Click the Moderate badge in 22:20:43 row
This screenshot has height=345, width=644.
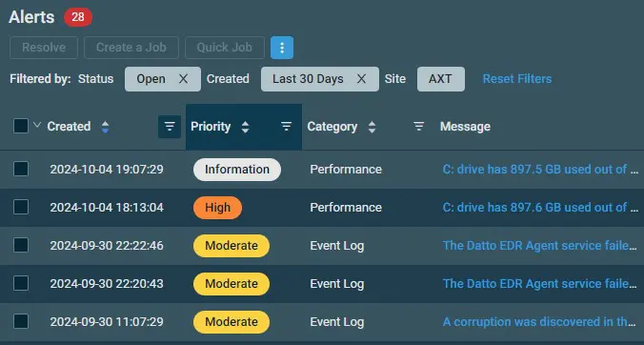pyautogui.click(x=231, y=284)
